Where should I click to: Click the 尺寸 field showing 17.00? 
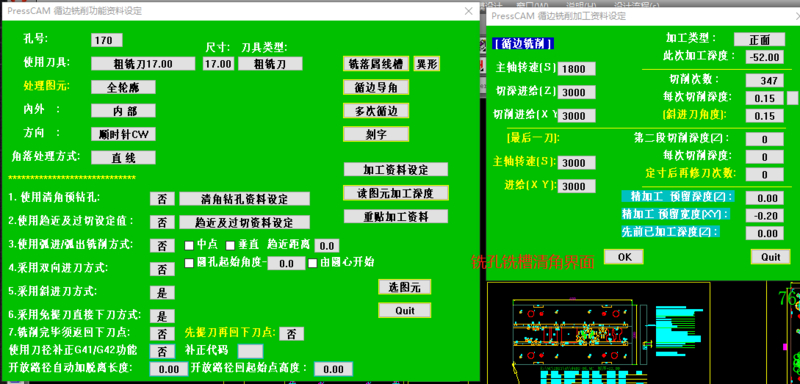pyautogui.click(x=218, y=64)
